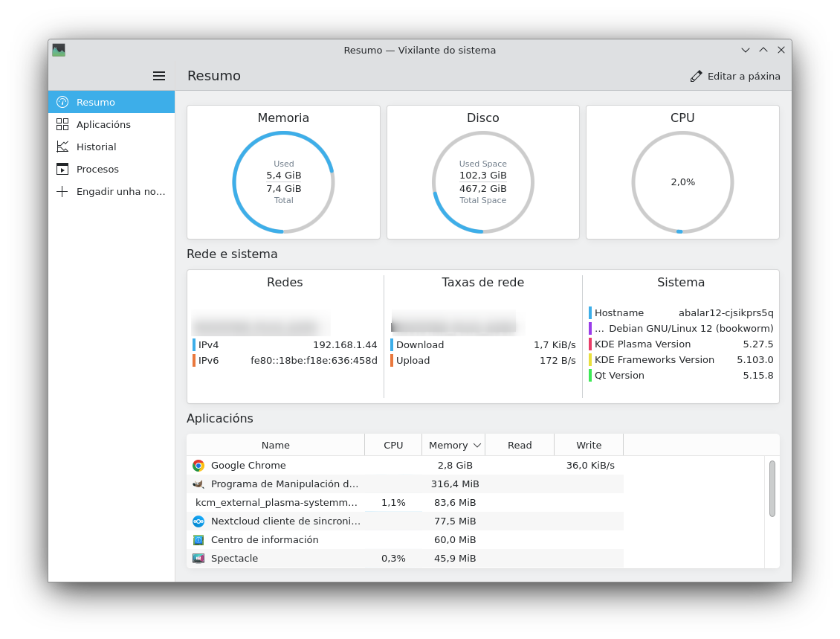Click Debian GNU/Linux 12 (bookworm) text
This screenshot has height=639, width=840.
(691, 329)
